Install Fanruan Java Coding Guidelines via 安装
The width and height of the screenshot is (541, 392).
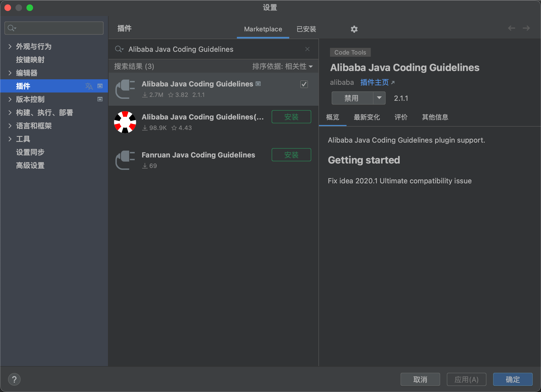(291, 155)
